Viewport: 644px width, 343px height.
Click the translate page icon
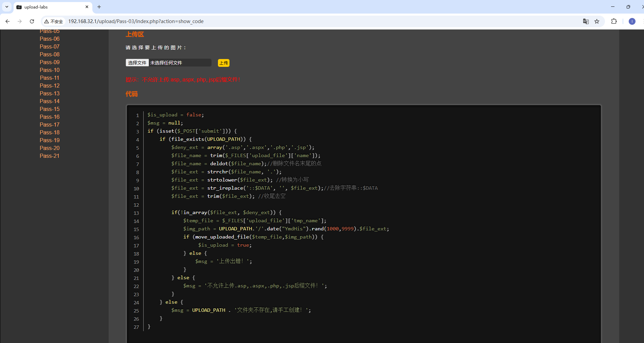[x=586, y=21]
